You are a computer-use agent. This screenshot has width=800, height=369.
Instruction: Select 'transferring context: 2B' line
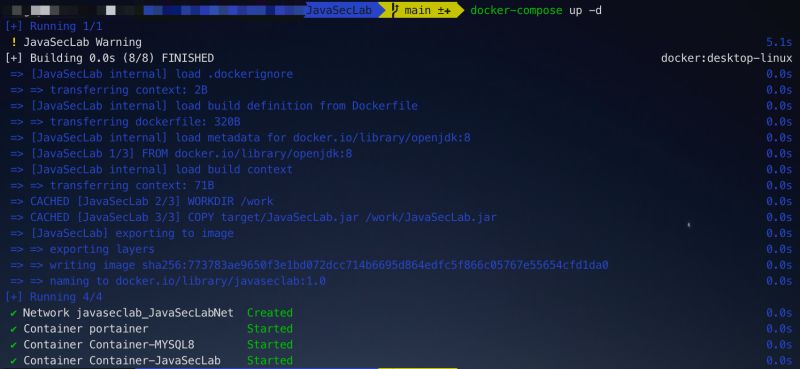109,90
